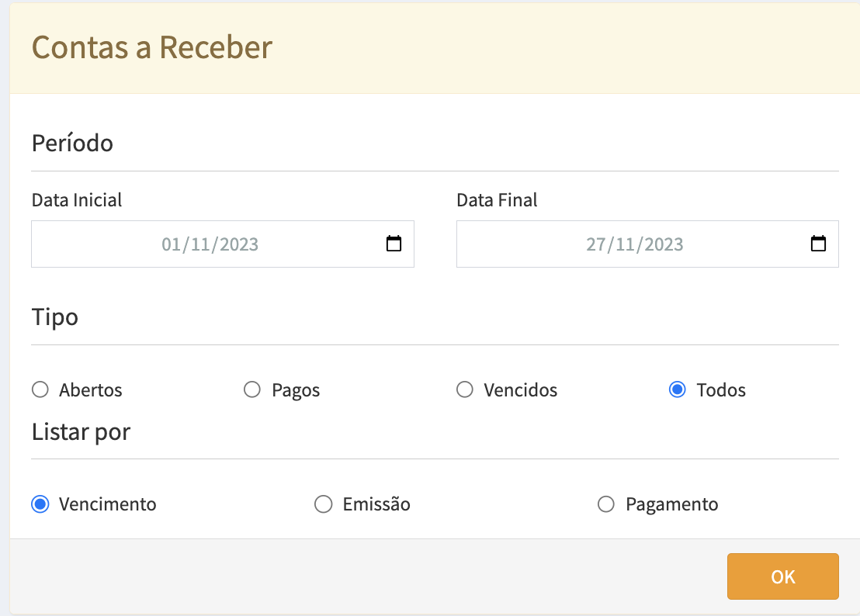
Task: Select year 2023 in Data Final
Action: pos(664,245)
